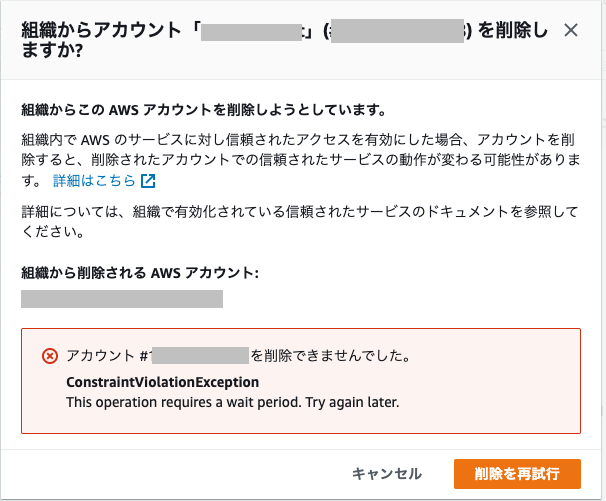Image resolution: width=606 pixels, height=501 pixels.
Task: Click the bold heading 組織からこの AWS アカウントを削除しようとしています
Action: [203, 110]
